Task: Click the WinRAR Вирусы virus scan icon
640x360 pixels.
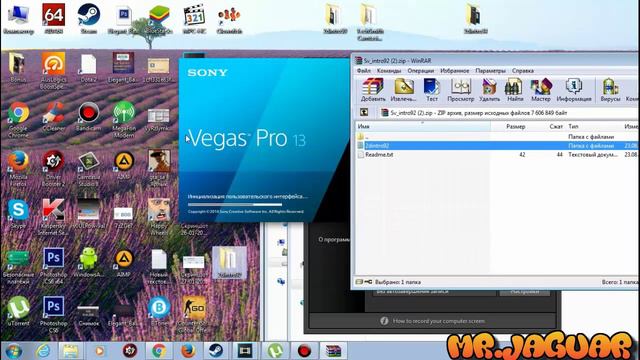Action: click(610, 90)
